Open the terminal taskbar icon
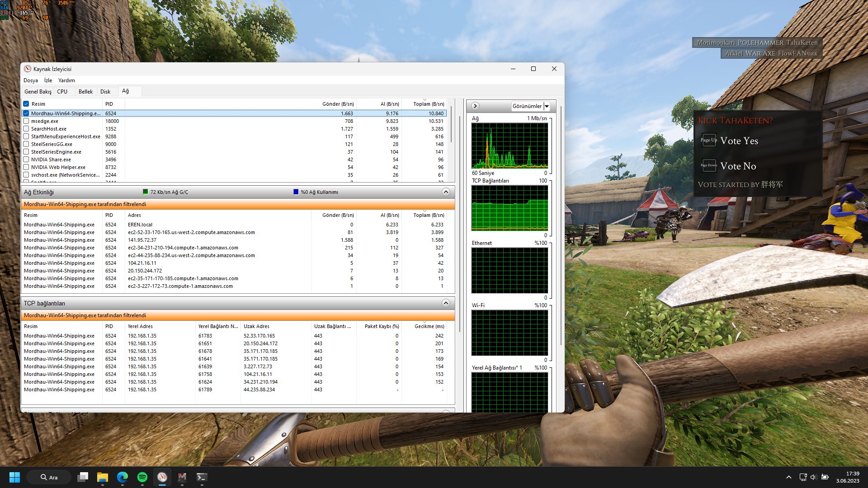 [202, 477]
